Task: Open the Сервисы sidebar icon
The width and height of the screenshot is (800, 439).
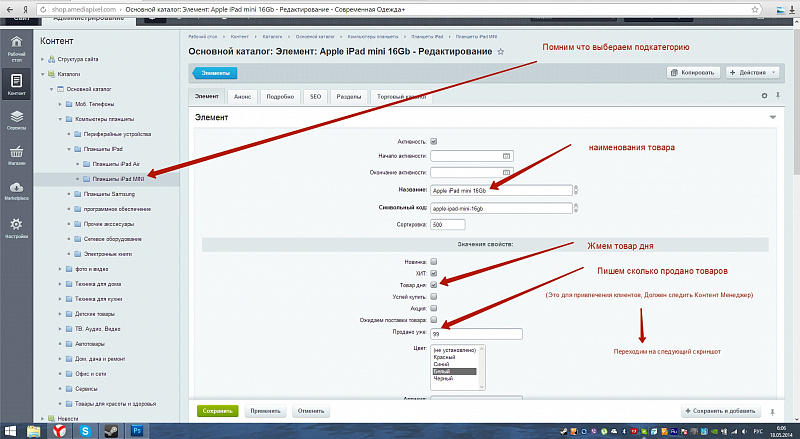Action: point(16,120)
